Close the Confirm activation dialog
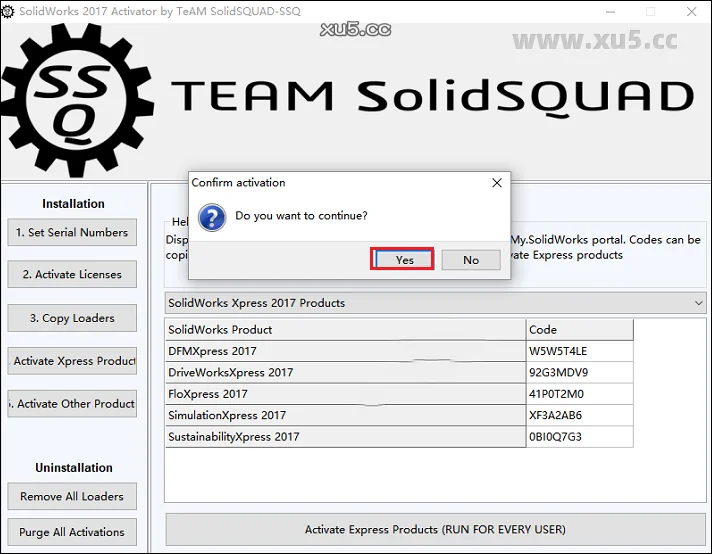The width and height of the screenshot is (712, 554). 497,183
